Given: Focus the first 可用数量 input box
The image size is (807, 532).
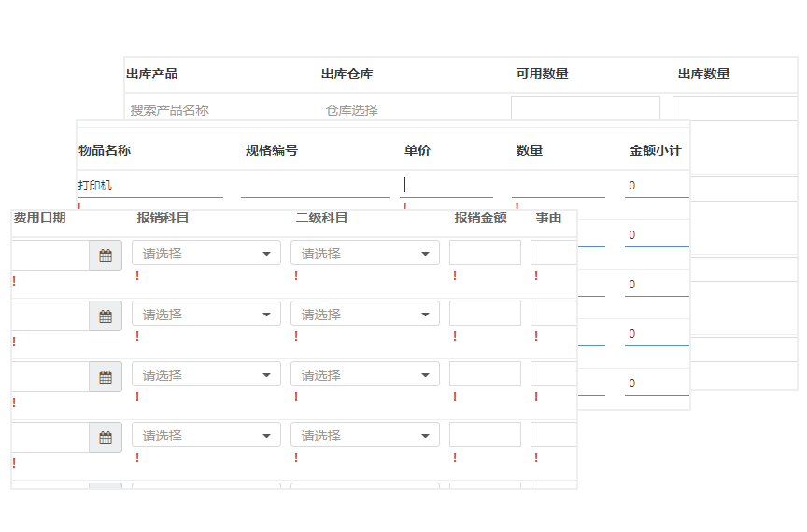Looking at the screenshot, I should click(586, 108).
